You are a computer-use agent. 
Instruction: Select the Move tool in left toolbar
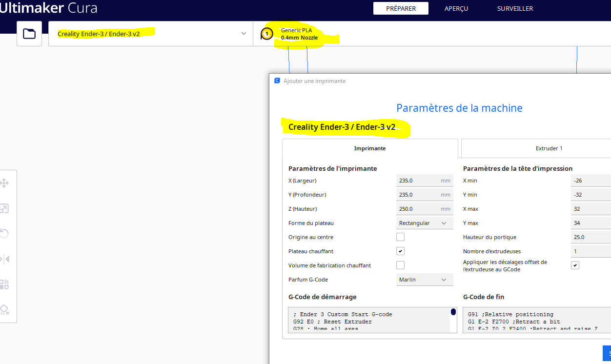click(4, 183)
